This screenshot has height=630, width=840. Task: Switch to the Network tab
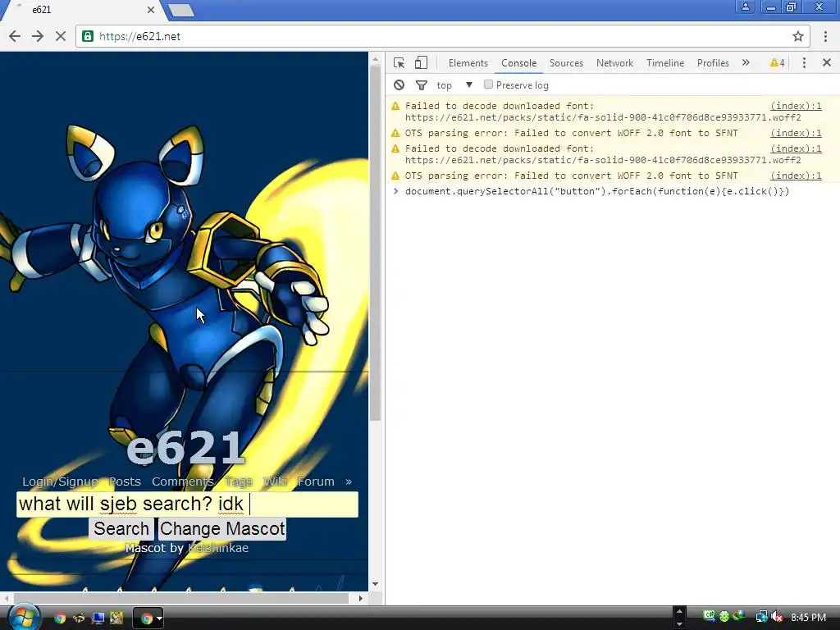[614, 62]
